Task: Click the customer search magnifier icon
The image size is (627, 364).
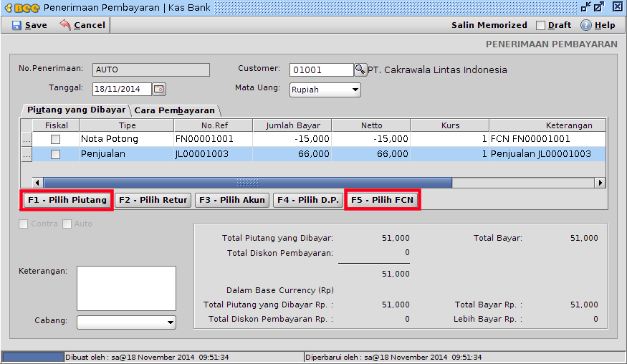Action: 360,70
